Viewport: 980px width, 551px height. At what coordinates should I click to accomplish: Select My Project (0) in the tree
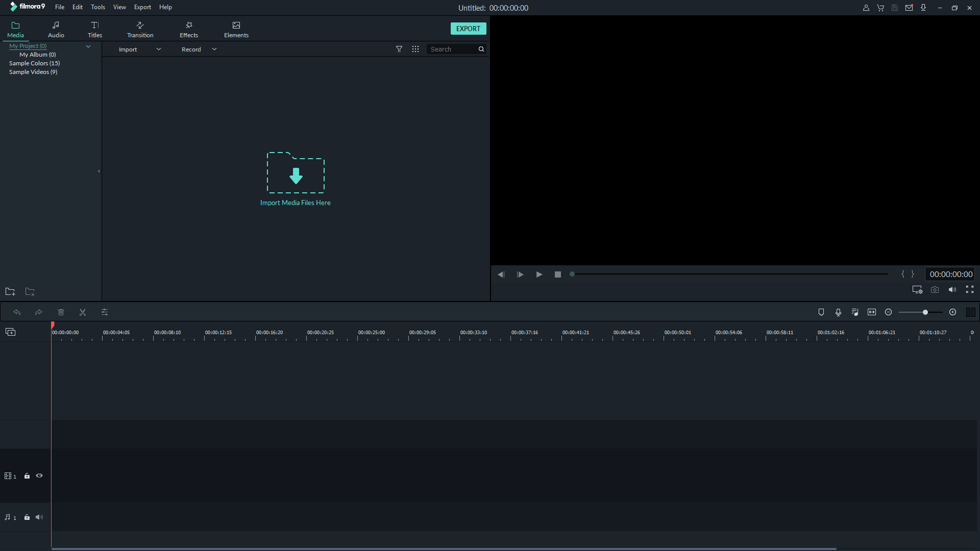click(28, 46)
